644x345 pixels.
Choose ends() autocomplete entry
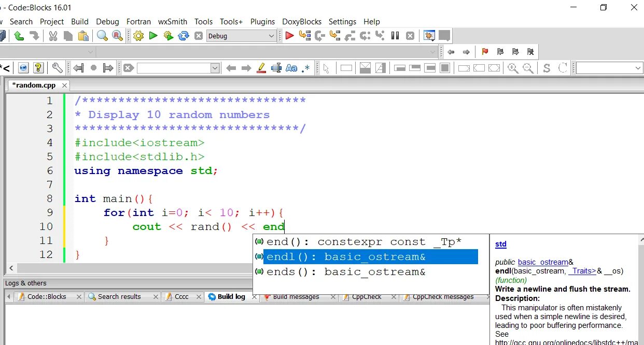pyautogui.click(x=366, y=272)
